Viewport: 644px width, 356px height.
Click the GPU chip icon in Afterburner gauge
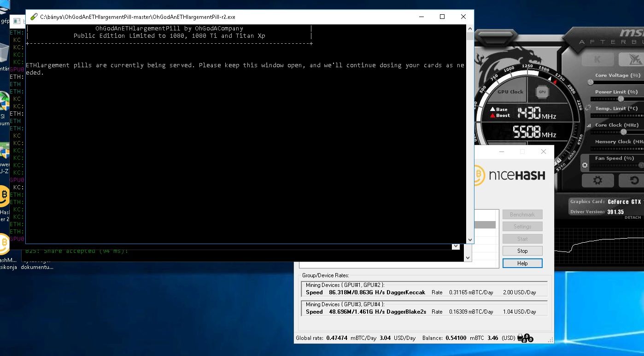pyautogui.click(x=542, y=92)
